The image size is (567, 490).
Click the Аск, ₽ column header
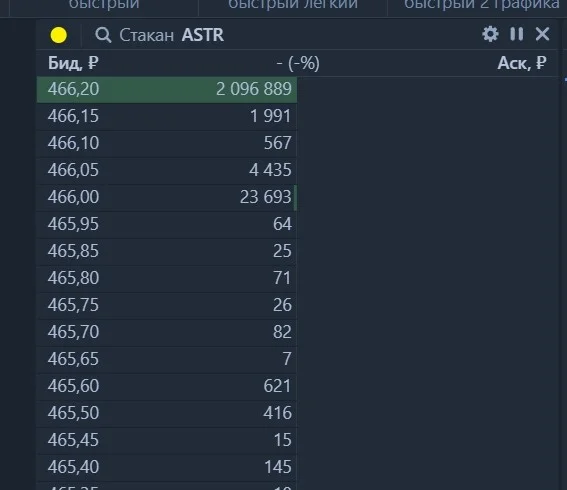coord(522,63)
